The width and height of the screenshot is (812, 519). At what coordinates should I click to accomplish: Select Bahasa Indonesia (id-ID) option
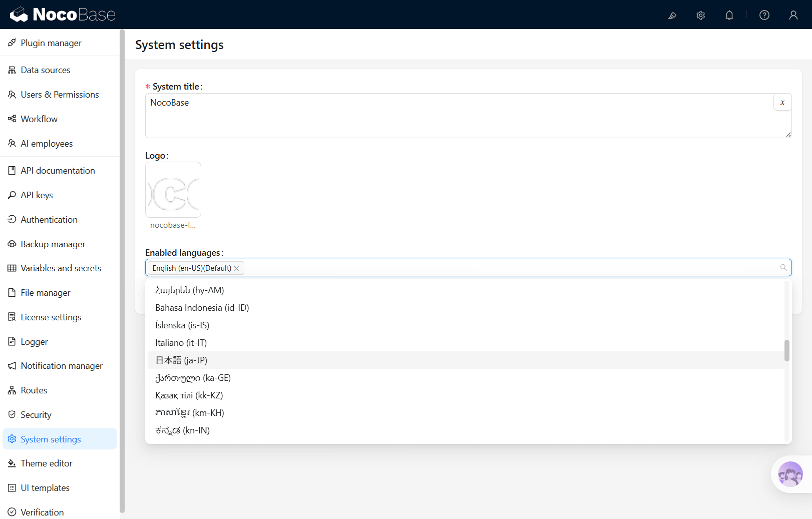(466, 308)
